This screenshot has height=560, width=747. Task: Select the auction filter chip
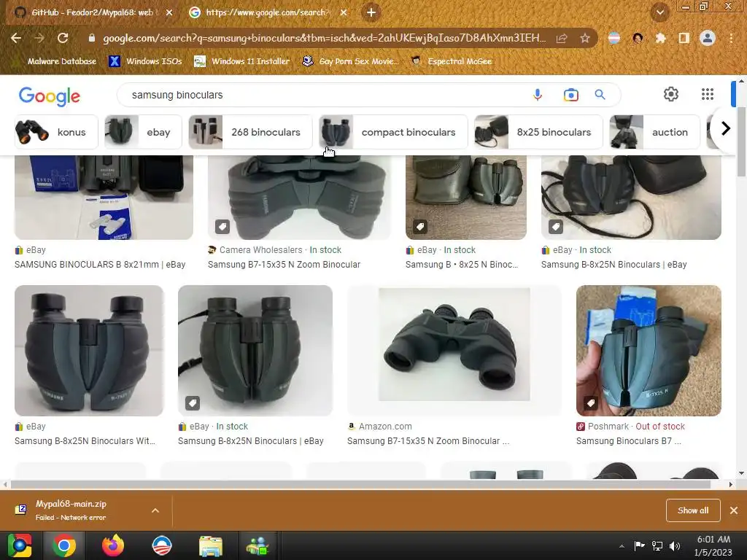(654, 132)
